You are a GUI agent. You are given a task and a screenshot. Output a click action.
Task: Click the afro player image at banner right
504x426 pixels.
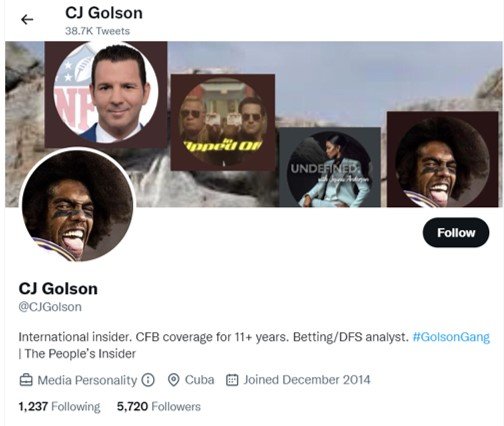click(443, 159)
